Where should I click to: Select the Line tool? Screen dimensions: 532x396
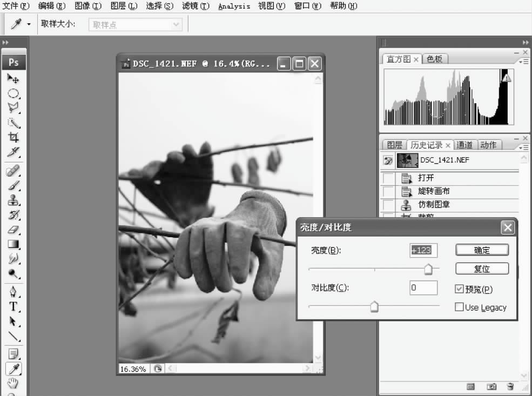tap(13, 336)
